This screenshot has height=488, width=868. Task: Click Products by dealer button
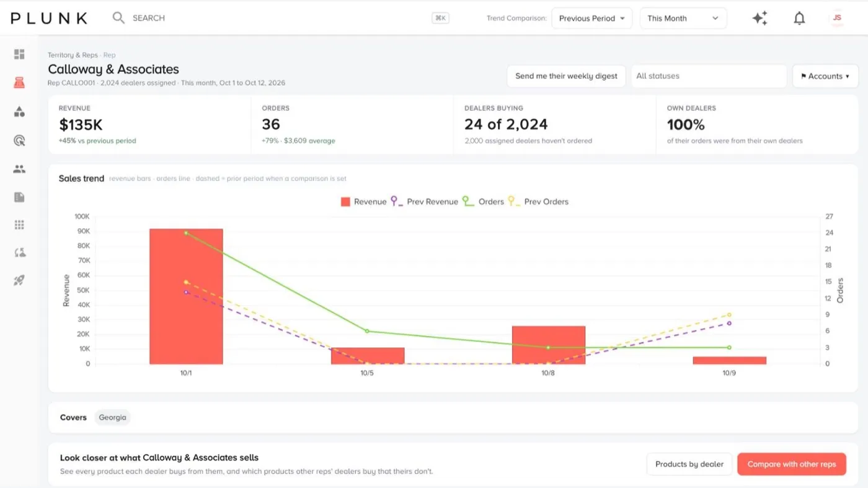click(x=689, y=464)
